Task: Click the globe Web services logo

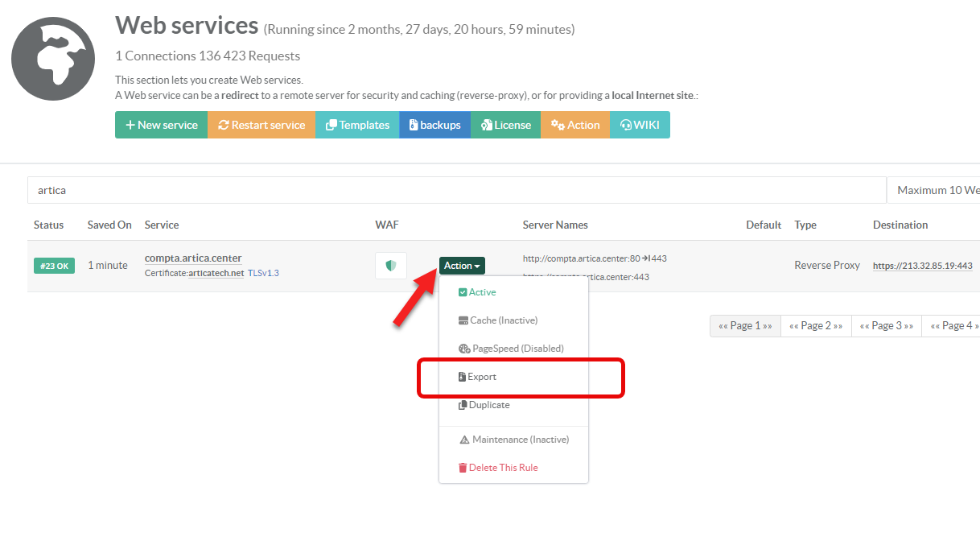Action: 53,60
